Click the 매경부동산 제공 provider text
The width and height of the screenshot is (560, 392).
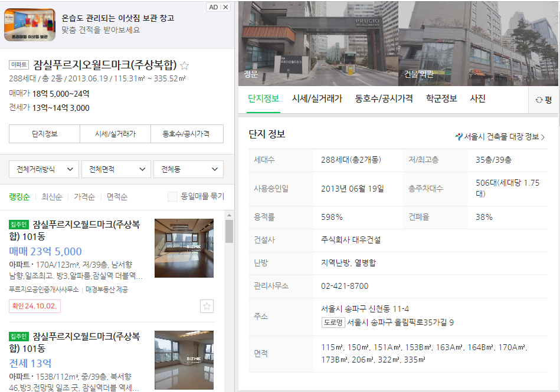coord(107,289)
